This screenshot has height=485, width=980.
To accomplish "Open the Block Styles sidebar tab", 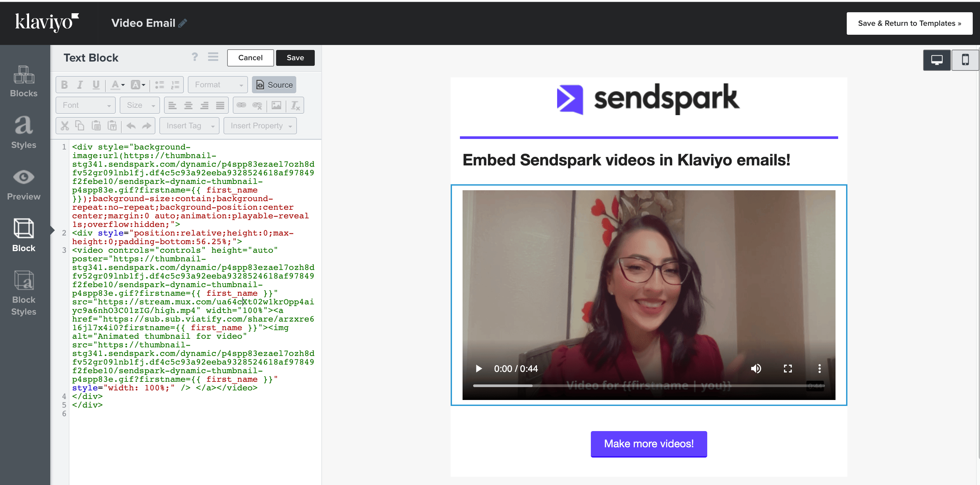I will click(x=23, y=293).
